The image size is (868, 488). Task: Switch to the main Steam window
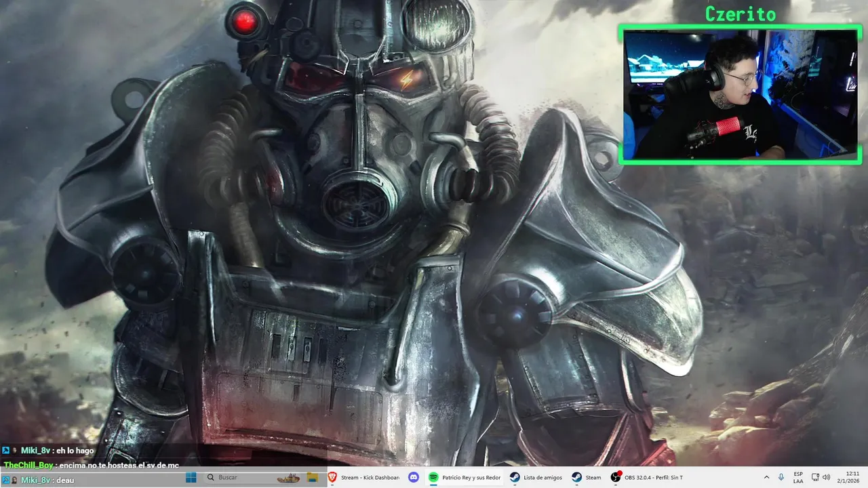[x=587, y=477]
